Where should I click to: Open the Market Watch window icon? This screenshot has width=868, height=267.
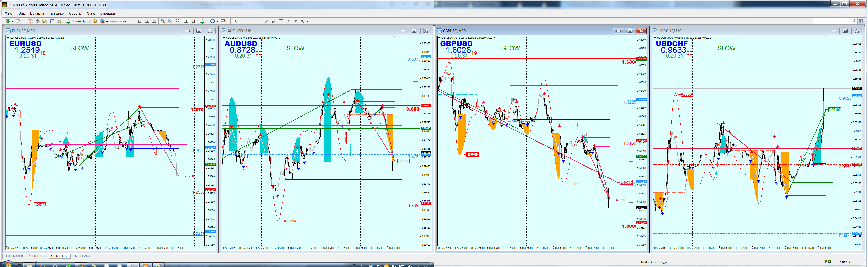30,21
